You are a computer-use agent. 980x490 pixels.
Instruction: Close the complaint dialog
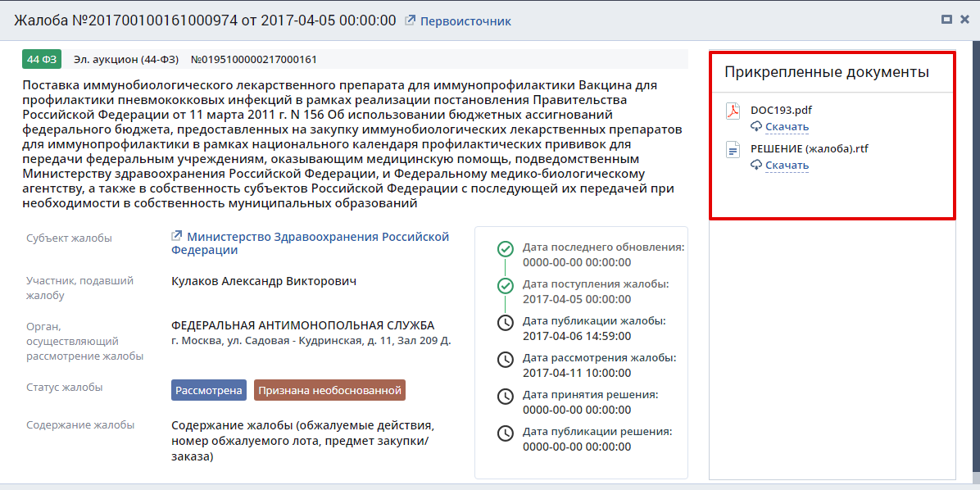[x=964, y=20]
